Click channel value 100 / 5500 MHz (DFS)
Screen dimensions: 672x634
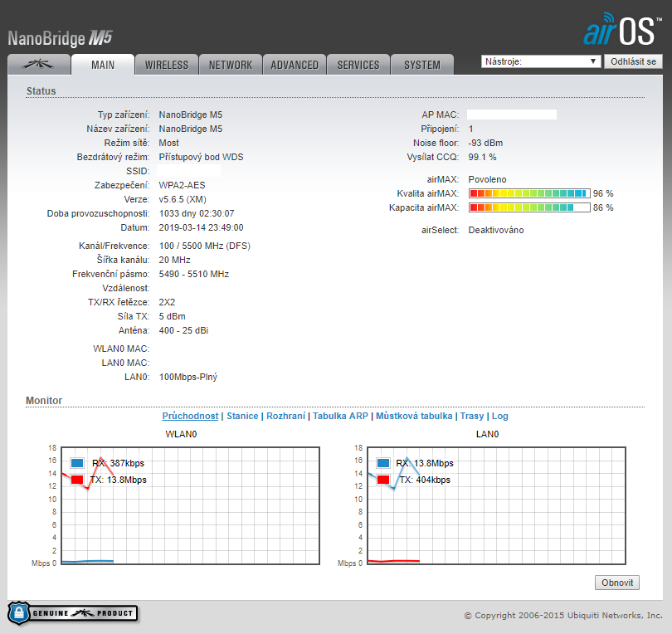[x=205, y=246]
